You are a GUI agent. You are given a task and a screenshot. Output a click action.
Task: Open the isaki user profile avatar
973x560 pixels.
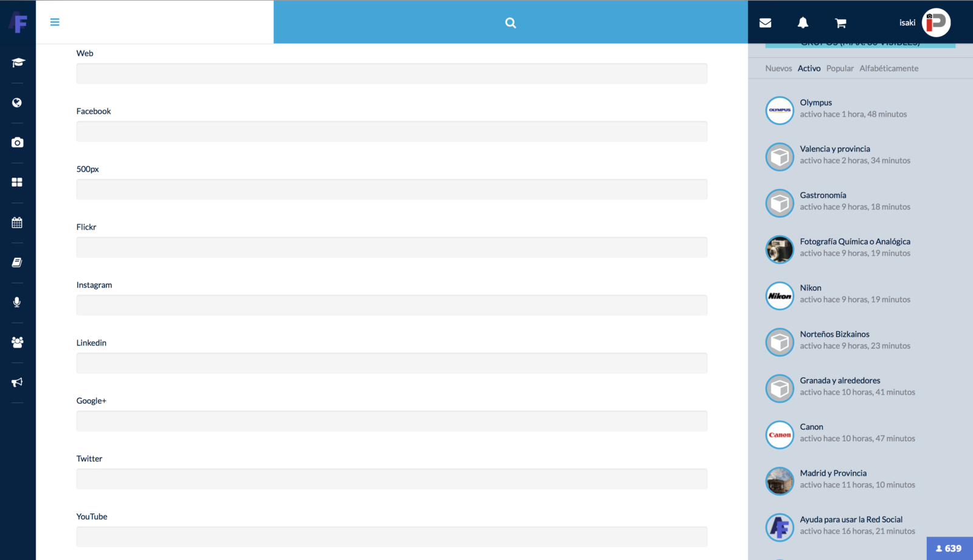(x=936, y=22)
